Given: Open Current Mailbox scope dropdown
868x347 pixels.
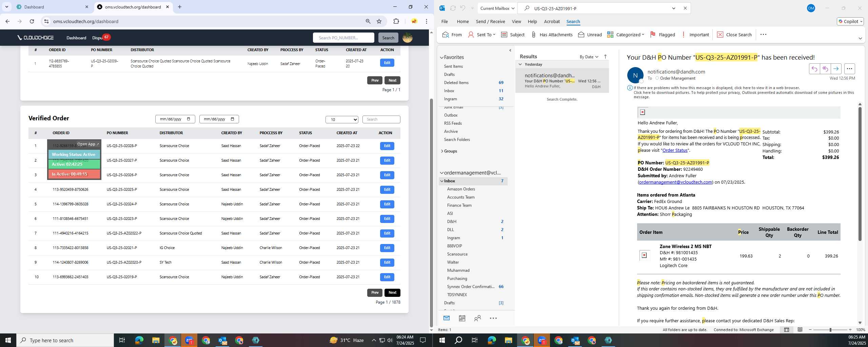Looking at the screenshot, I should coord(497,8).
